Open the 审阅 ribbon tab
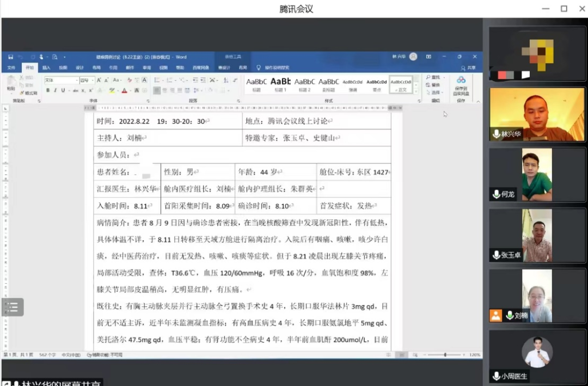Viewport: 588px width, 386px height. click(x=146, y=66)
